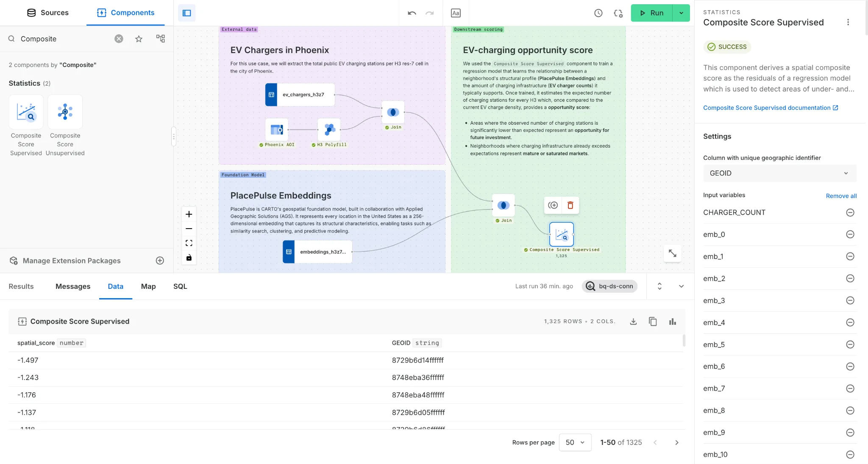Duplicate the selected node
Screen dimensions: 868x464
553,205
